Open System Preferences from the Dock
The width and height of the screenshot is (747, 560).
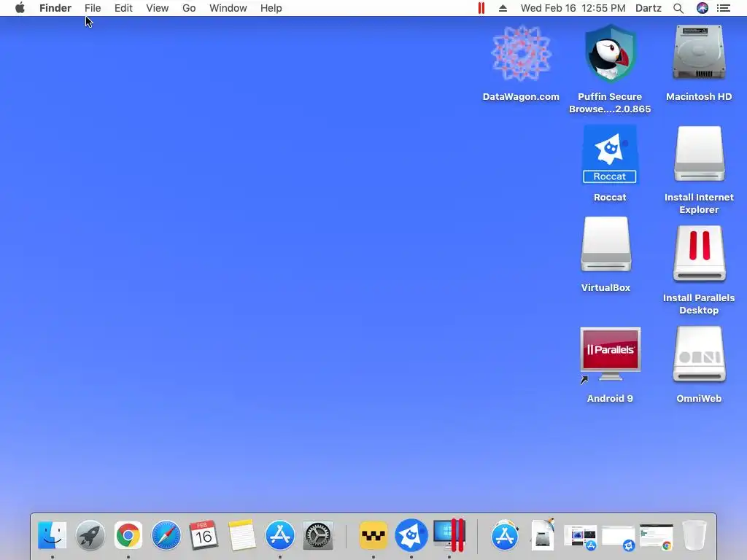click(x=318, y=535)
